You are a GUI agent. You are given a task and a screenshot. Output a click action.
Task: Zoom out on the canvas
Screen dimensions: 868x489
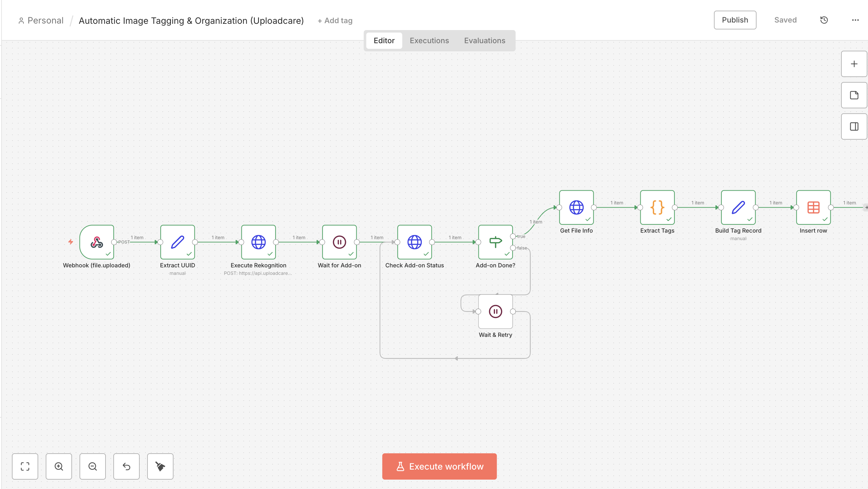(93, 466)
